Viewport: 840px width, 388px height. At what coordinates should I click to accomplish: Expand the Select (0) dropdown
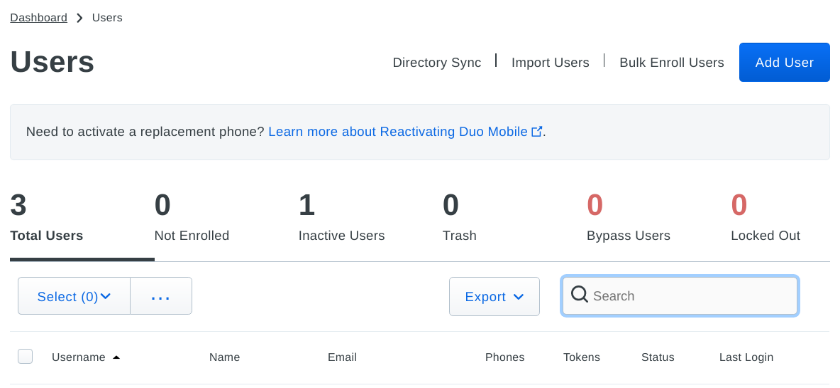[74, 296]
